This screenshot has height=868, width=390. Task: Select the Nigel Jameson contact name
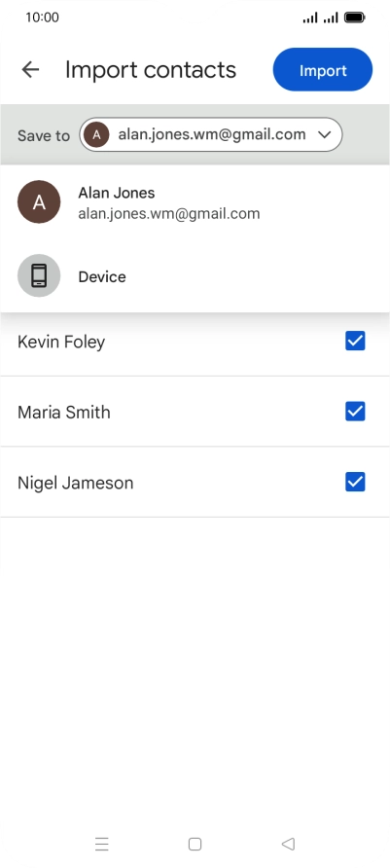[76, 483]
